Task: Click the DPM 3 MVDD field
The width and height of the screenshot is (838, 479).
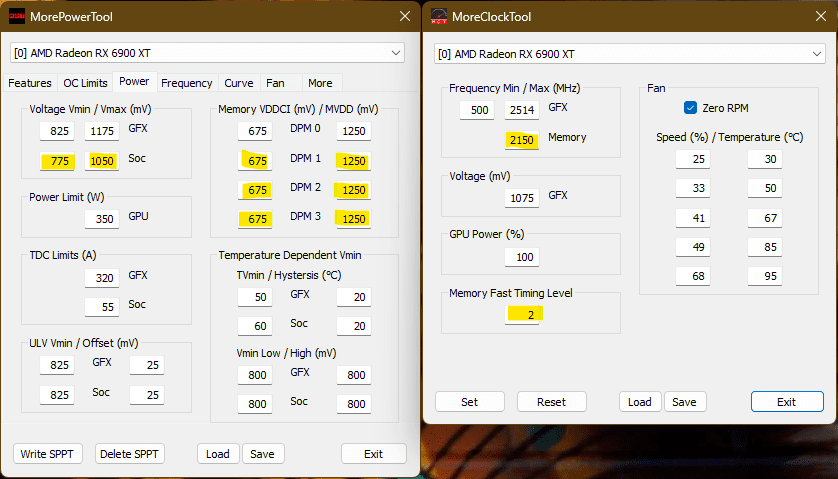Action: click(x=353, y=219)
